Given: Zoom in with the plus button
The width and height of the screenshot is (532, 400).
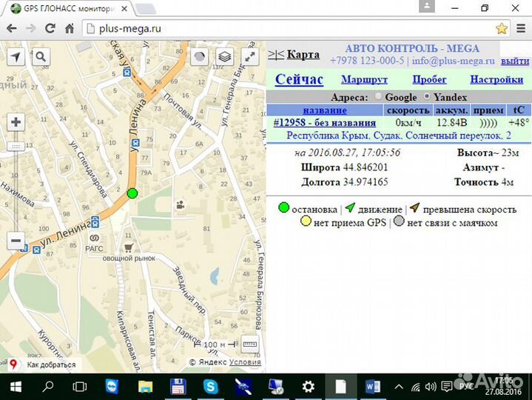Looking at the screenshot, I should pos(16,122).
